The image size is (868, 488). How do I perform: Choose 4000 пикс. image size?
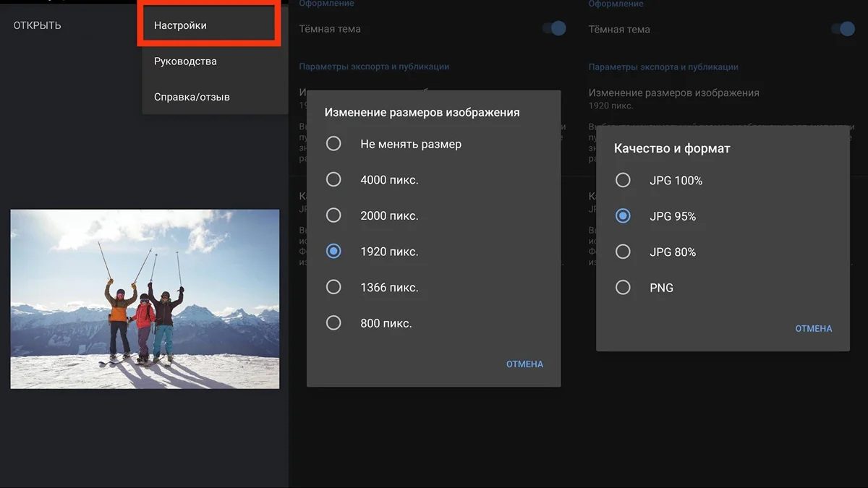point(333,179)
